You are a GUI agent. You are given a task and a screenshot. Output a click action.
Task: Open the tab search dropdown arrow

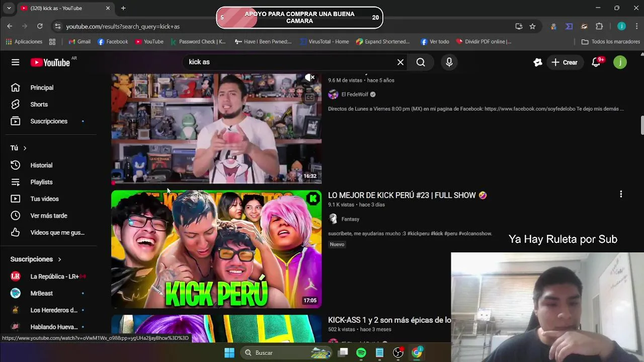9,8
